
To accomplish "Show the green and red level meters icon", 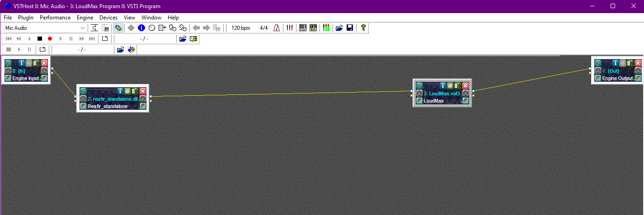I will [326, 28].
